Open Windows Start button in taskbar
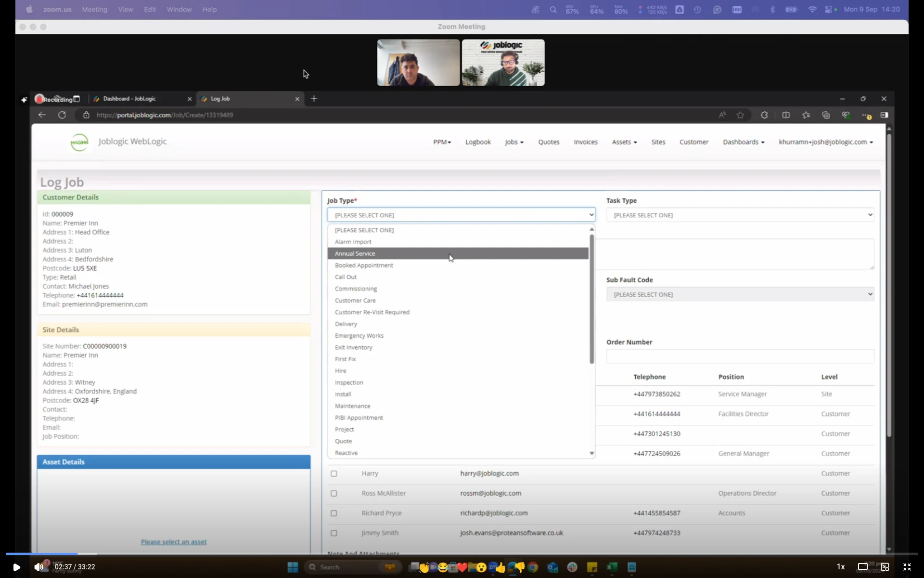Screen dimensions: 924x578 pyautogui.click(x=293, y=567)
